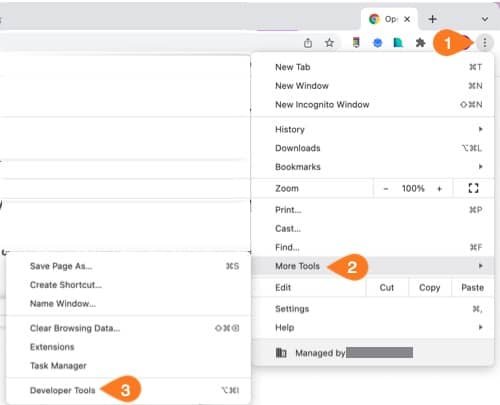Click the Edit label in menu
500x405 pixels.
(x=283, y=287)
